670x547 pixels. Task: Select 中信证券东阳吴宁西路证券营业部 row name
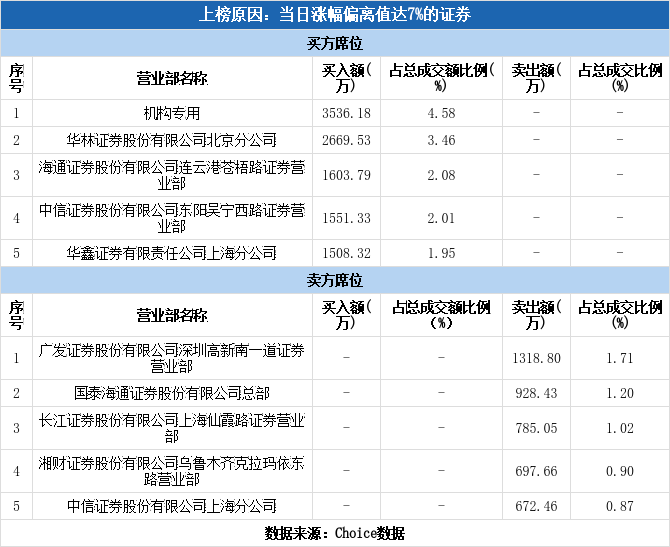coord(172,218)
